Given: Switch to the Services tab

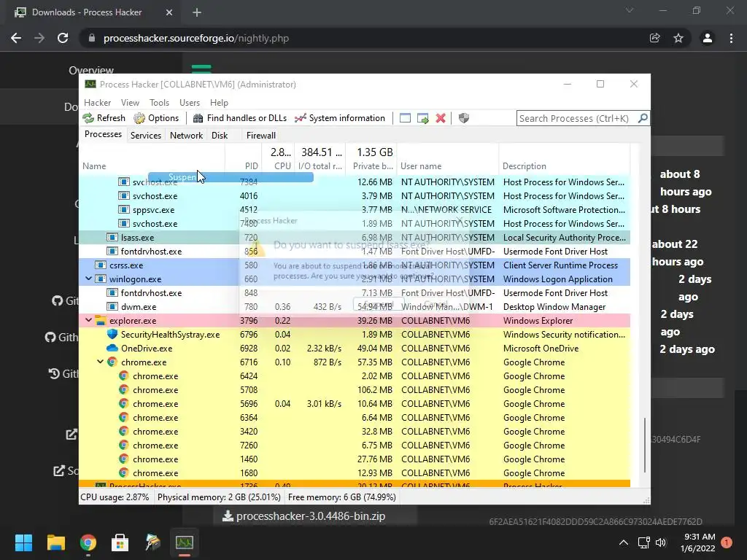Looking at the screenshot, I should tap(146, 135).
